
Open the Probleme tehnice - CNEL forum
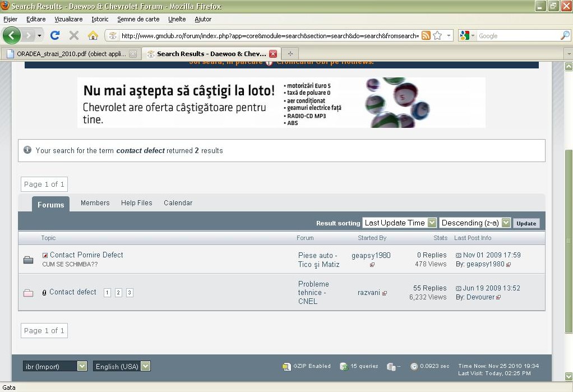coord(313,293)
